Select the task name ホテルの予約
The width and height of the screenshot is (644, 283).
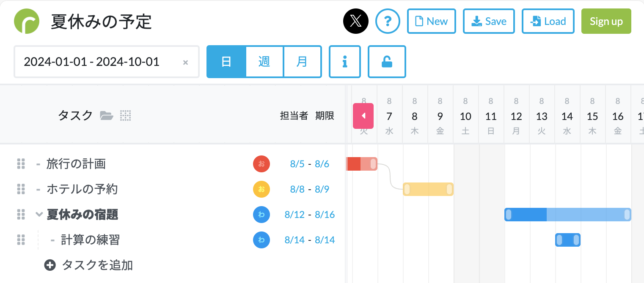coord(82,189)
